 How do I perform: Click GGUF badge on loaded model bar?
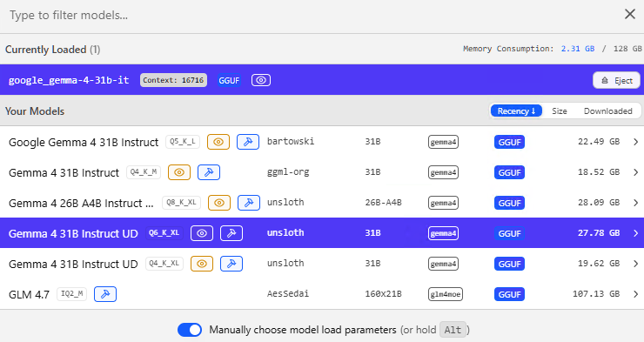click(229, 80)
